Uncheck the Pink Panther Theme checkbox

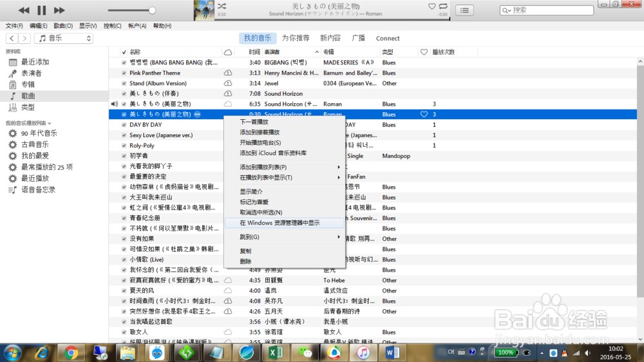coord(124,73)
